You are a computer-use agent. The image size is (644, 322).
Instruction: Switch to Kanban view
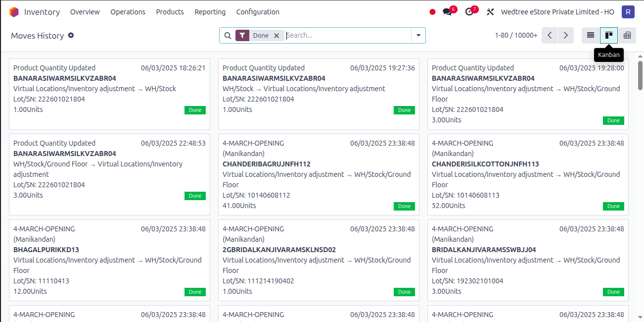pyautogui.click(x=609, y=35)
